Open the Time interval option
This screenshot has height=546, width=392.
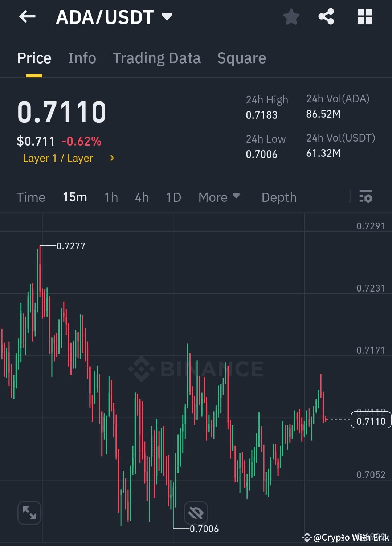click(x=31, y=197)
